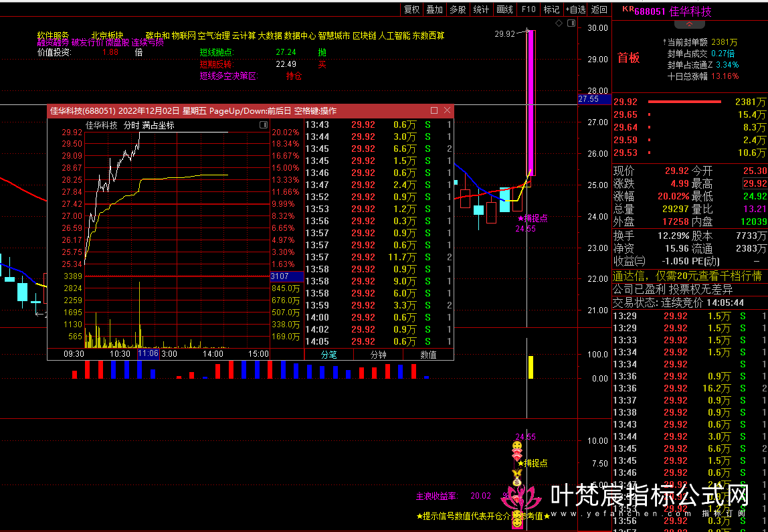Click the 首板 label
Image resolution: width=768 pixels, height=532 pixels.
point(629,58)
